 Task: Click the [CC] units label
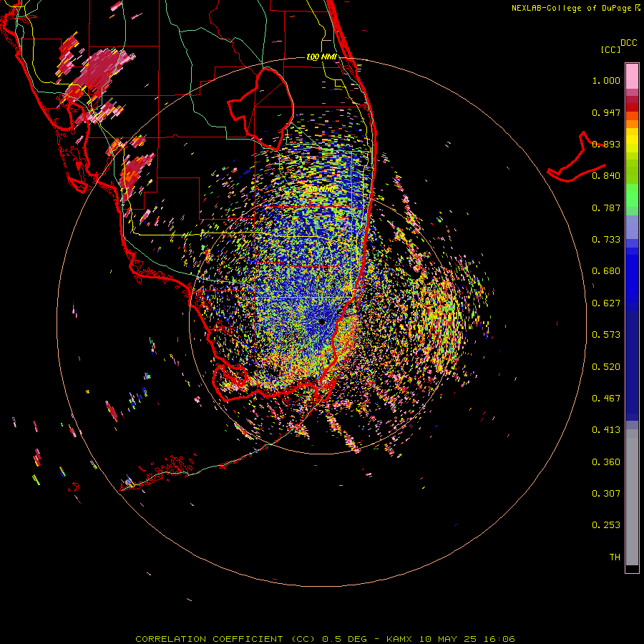(610, 49)
